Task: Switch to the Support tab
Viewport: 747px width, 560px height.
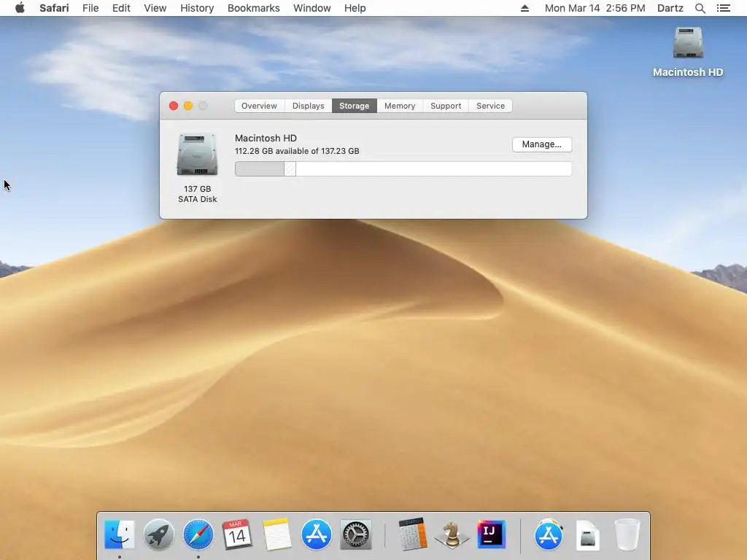Action: [x=446, y=106]
